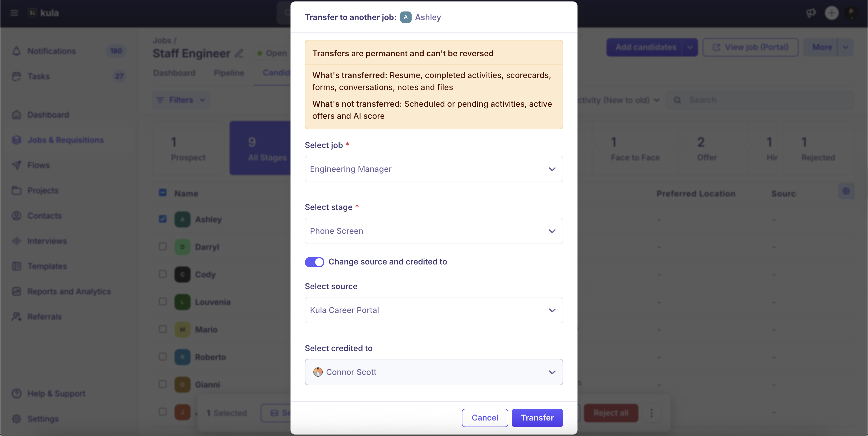Viewport: 868px width, 436px height.
Task: Check the Darryl candidate checkbox
Action: [163, 246]
